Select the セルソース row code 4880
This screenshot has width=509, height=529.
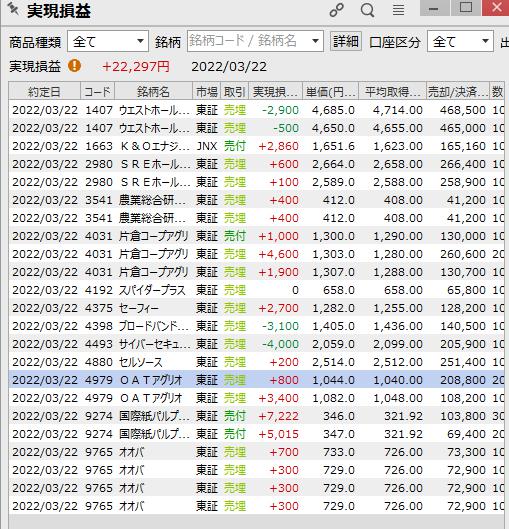256,362
